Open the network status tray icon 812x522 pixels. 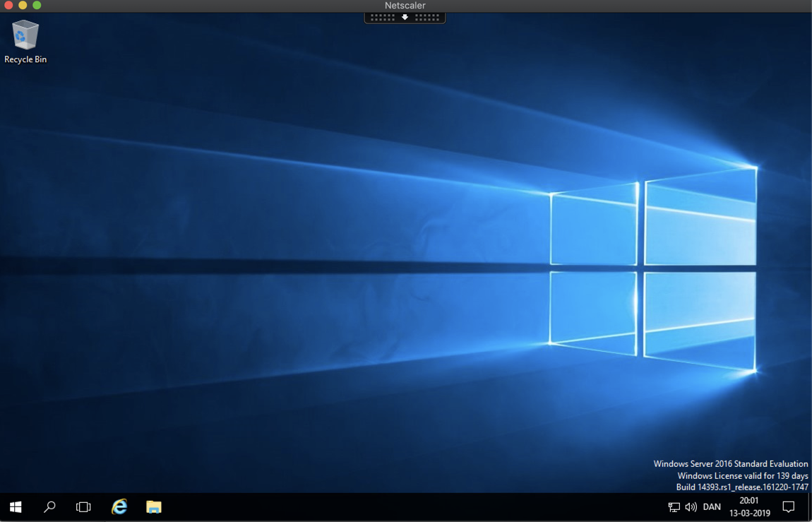click(674, 507)
